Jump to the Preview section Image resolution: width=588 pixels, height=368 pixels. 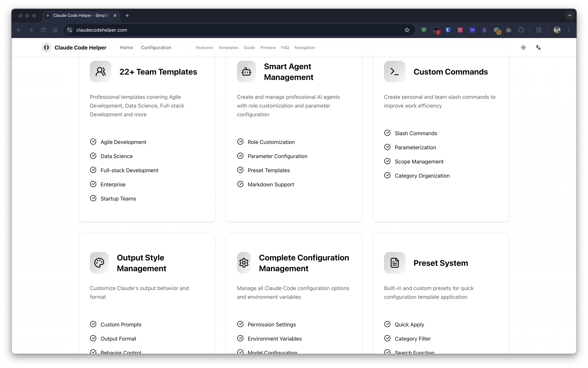(268, 47)
